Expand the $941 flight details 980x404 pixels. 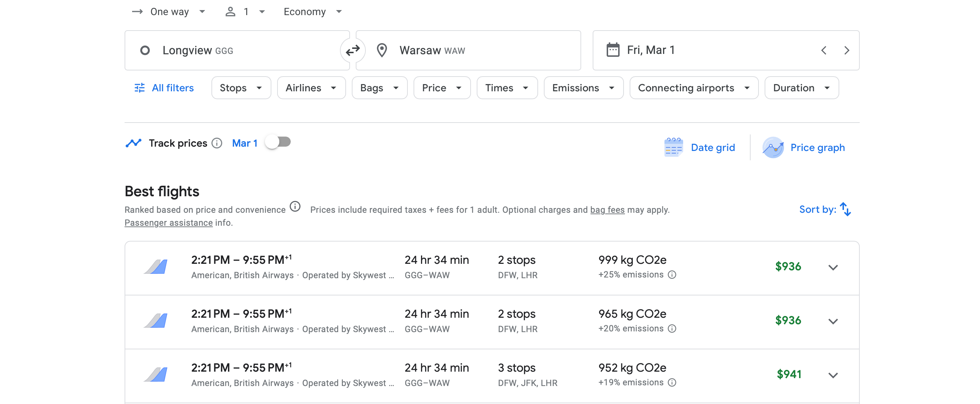click(833, 375)
